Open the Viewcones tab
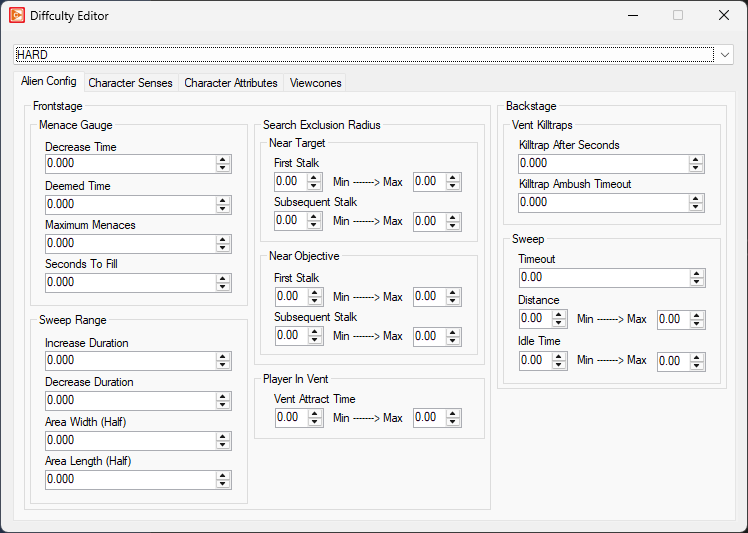This screenshot has width=748, height=533. [x=316, y=83]
